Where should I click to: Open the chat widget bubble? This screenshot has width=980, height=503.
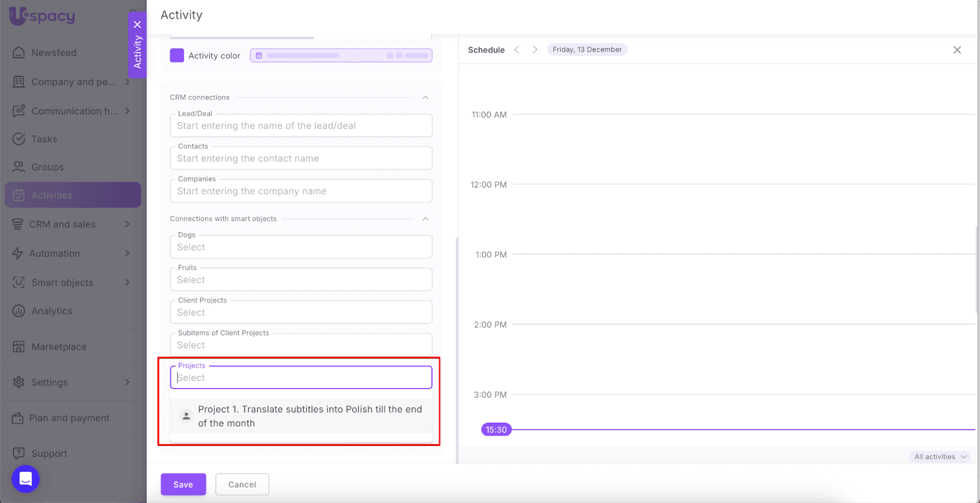pos(26,479)
